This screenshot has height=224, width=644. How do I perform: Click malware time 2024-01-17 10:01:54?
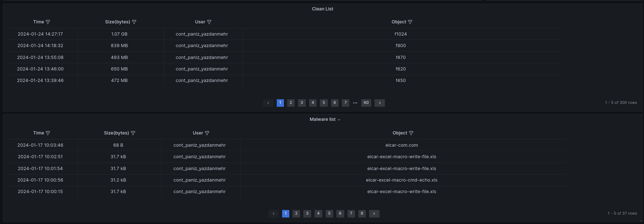(x=40, y=169)
